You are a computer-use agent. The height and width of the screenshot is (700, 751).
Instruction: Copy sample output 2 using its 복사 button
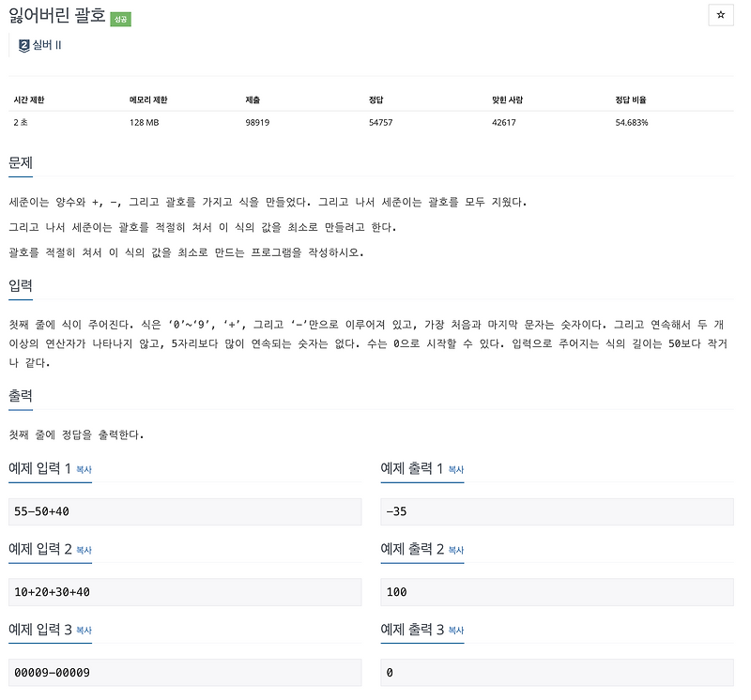[x=457, y=550]
